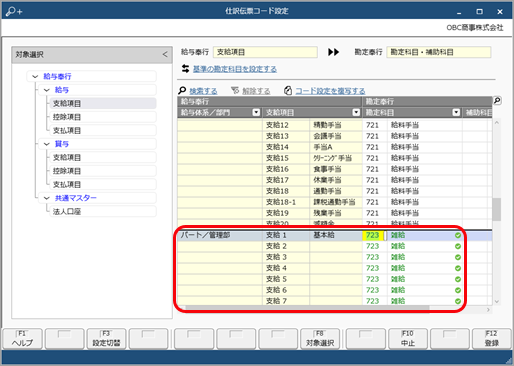Click 723 code in 支給 4 row
Screen dimensions: 514x366
pyautogui.click(x=373, y=268)
